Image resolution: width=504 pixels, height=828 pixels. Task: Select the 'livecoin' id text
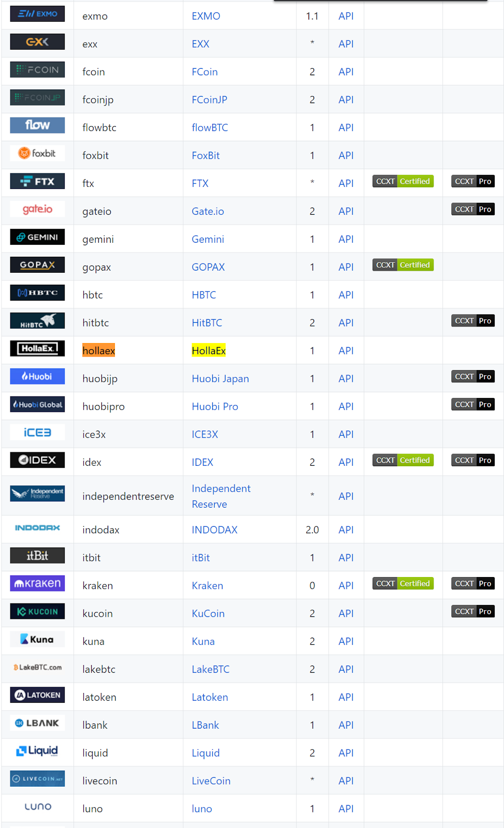pyautogui.click(x=100, y=781)
